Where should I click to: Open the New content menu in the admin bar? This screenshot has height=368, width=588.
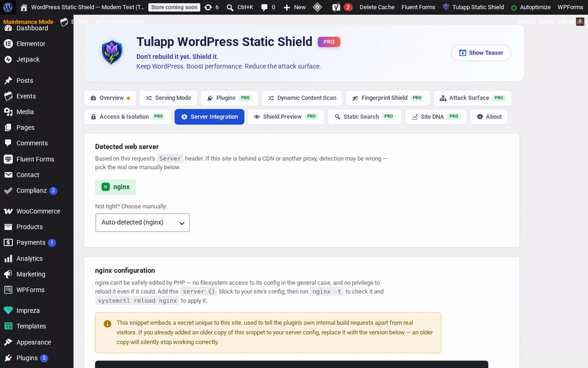[295, 7]
